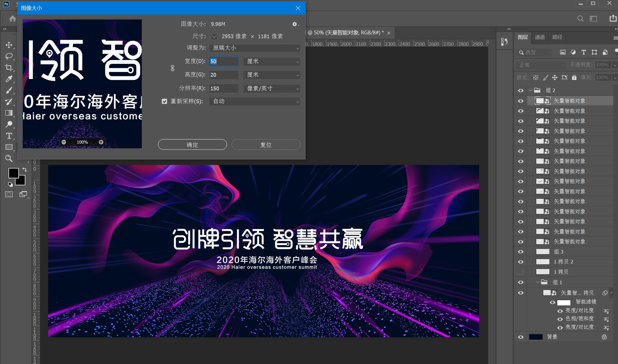618x364 pixels.
Task: Lock position icon in Layers panel
Action: (x=555, y=78)
